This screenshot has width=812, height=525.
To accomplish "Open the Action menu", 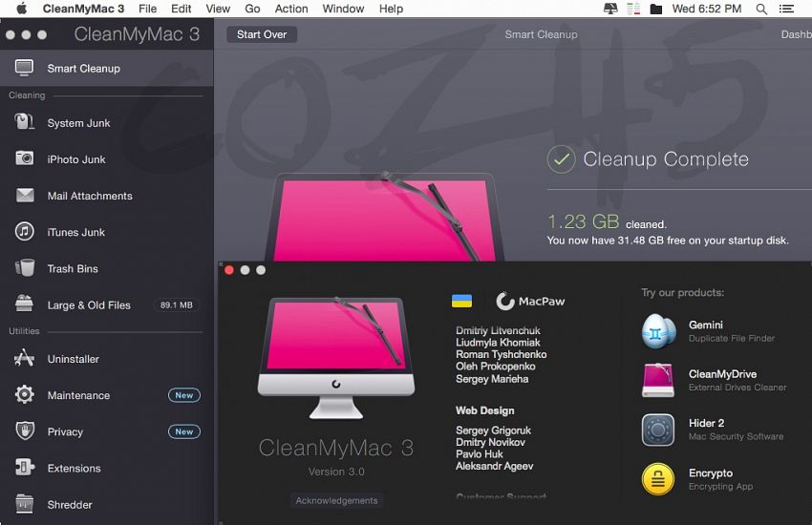I will point(291,9).
